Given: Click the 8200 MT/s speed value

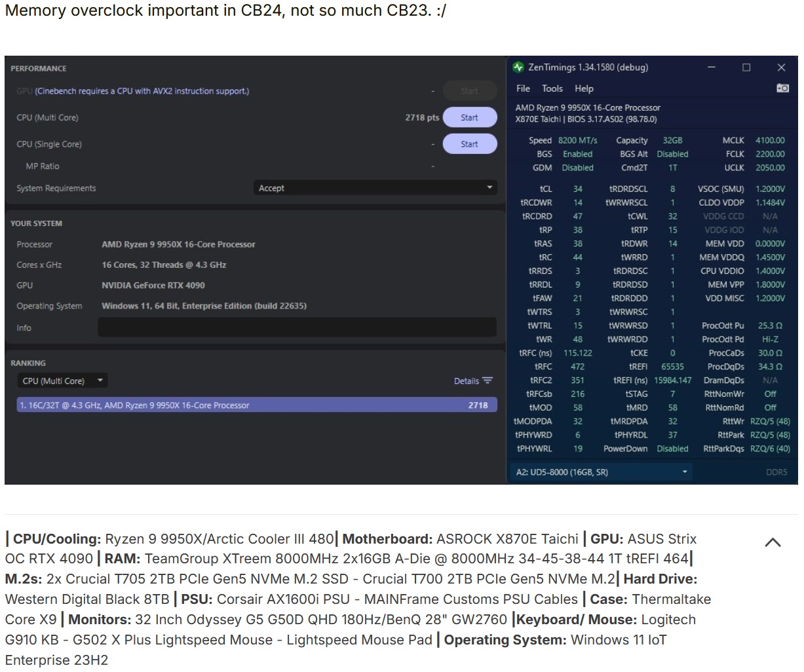Looking at the screenshot, I should point(577,140).
